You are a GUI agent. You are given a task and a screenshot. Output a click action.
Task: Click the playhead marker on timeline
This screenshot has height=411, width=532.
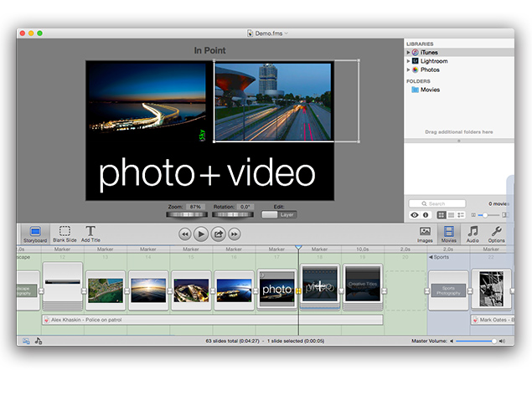pos(298,248)
